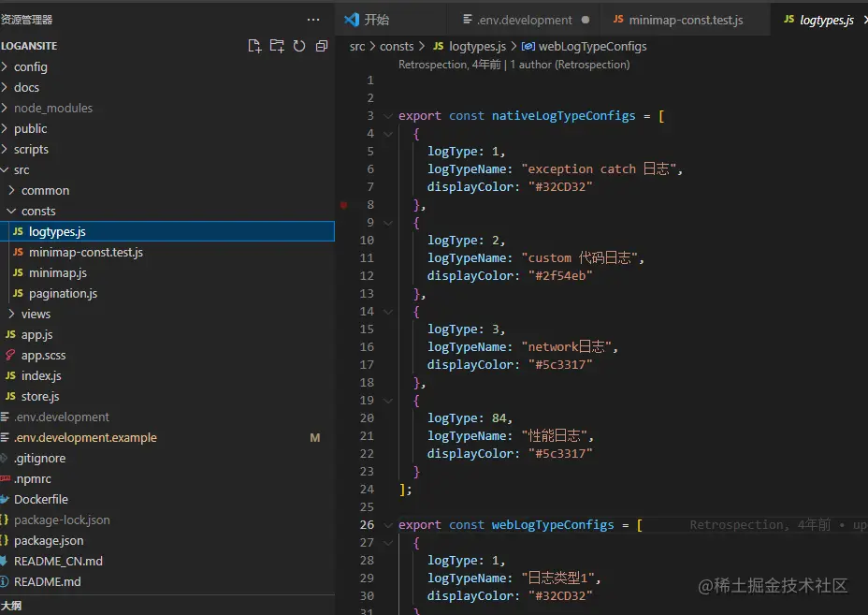The image size is (868, 615).
Task: Click the unsaved dot on .env.development tab
Action: (x=586, y=20)
